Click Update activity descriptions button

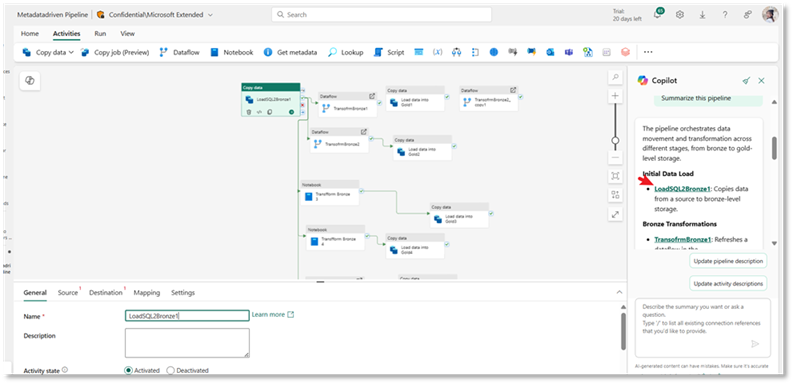tap(728, 283)
